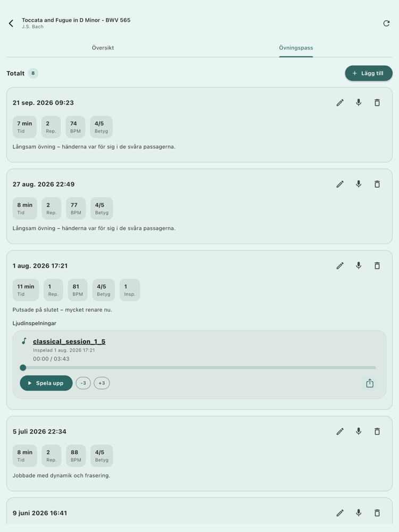The width and height of the screenshot is (399, 532).
Task: Click the 77 BPM chip
Action: coord(76,209)
